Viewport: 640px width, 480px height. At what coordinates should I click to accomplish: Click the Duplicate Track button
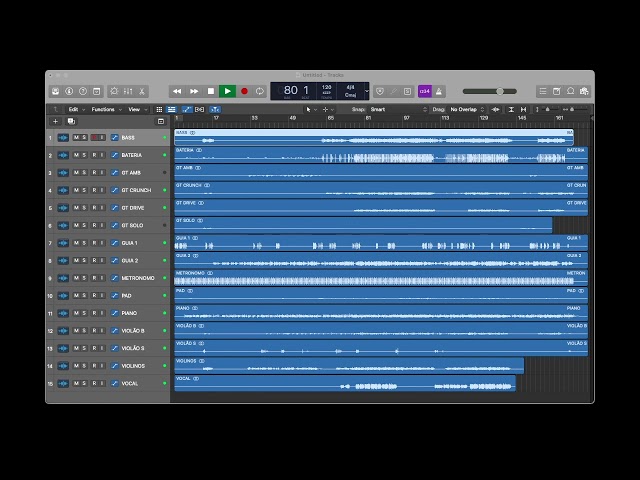pos(71,121)
